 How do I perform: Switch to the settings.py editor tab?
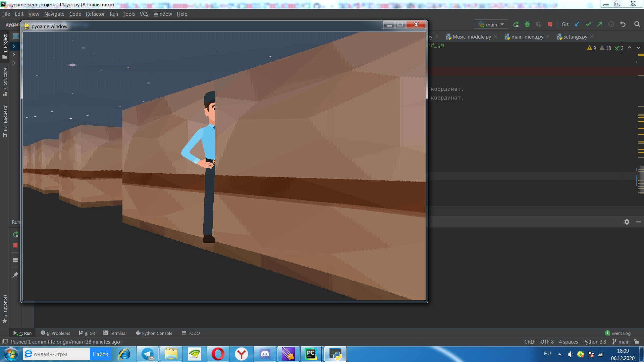click(x=575, y=37)
